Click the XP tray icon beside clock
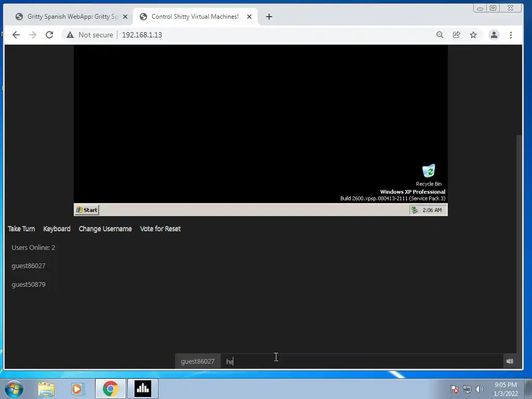532x399 pixels. pos(415,210)
